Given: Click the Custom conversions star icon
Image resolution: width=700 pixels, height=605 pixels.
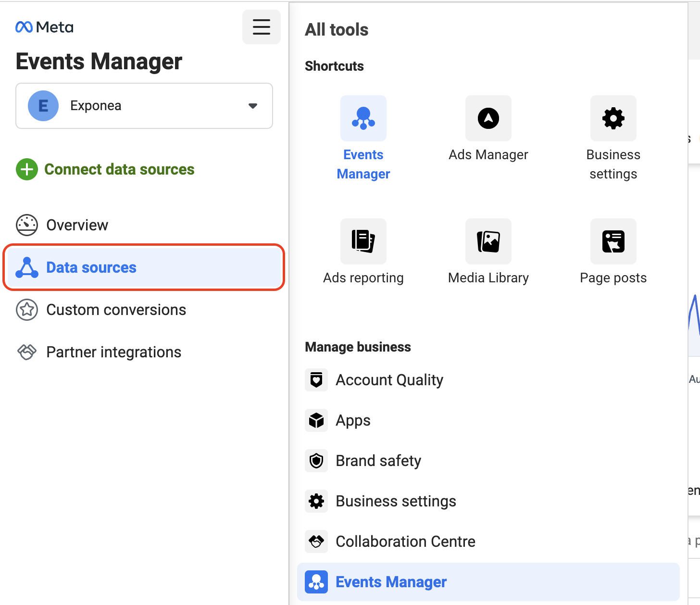Looking at the screenshot, I should coord(27,310).
